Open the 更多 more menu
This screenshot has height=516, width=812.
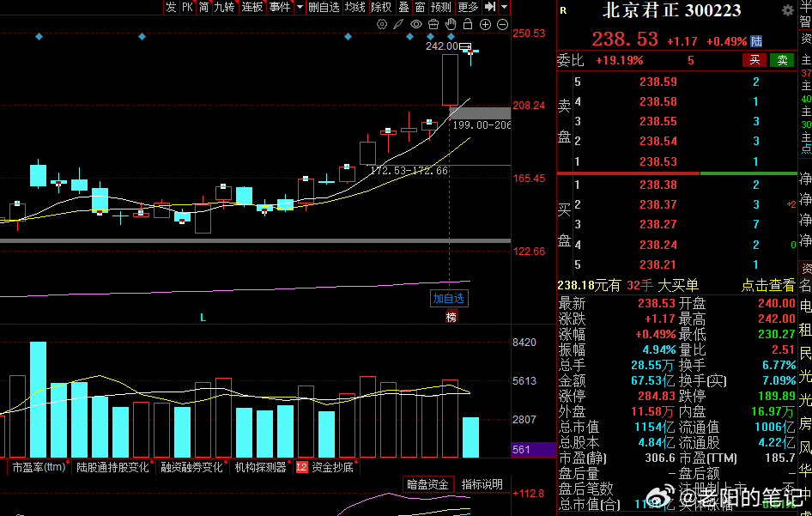(468, 7)
